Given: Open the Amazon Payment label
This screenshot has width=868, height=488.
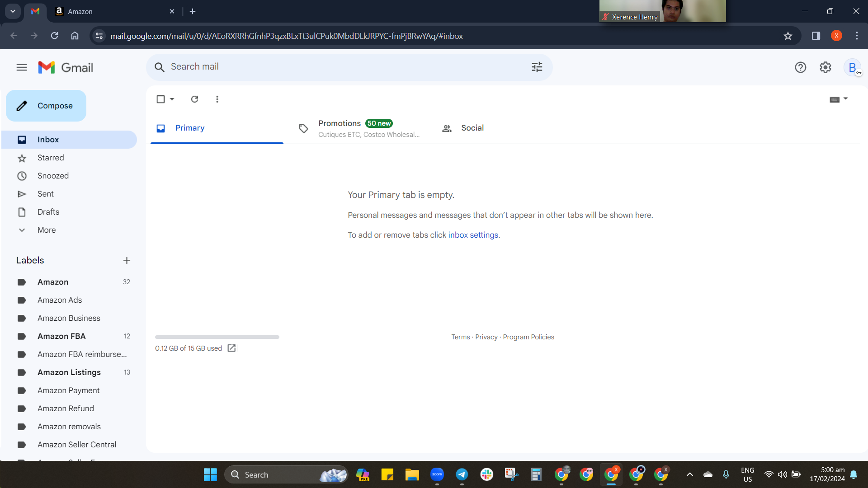Looking at the screenshot, I should (x=69, y=390).
